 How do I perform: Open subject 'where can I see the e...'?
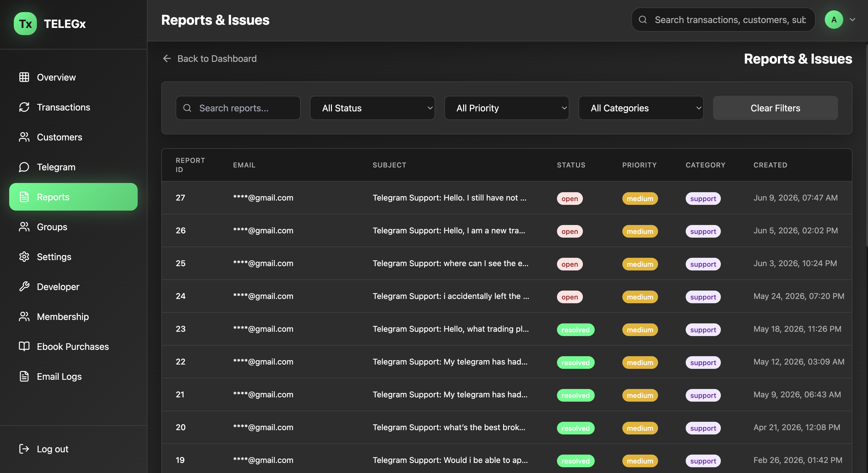tap(450, 263)
